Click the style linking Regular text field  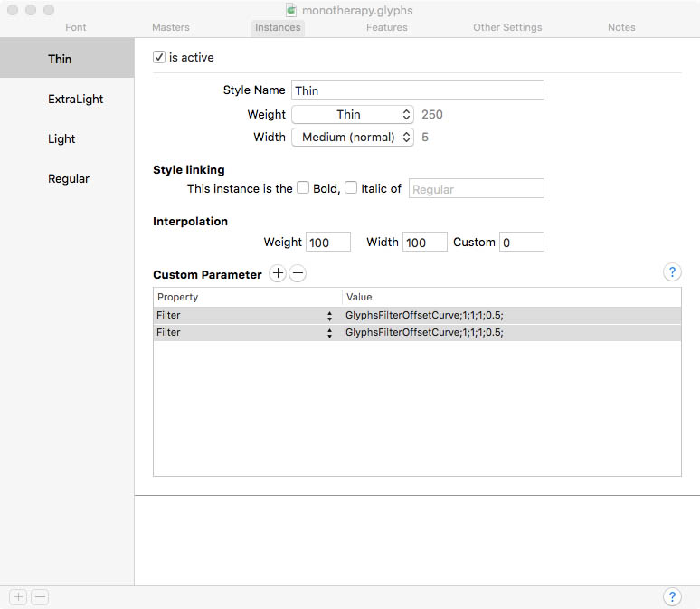pyautogui.click(x=477, y=188)
